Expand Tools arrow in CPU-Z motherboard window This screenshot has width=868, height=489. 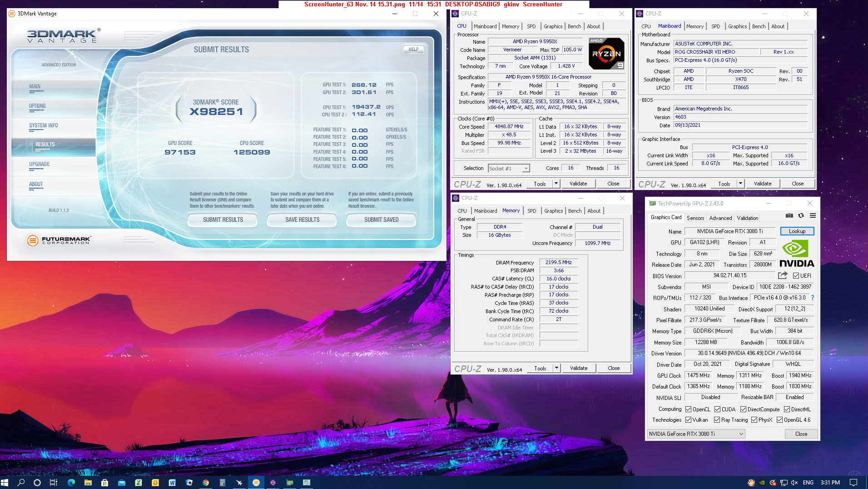pyautogui.click(x=740, y=184)
